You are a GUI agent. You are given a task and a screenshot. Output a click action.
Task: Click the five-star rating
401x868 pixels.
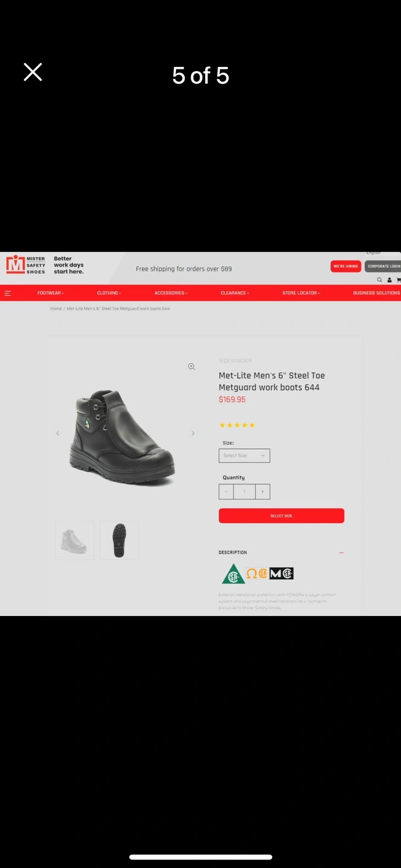[x=237, y=426]
